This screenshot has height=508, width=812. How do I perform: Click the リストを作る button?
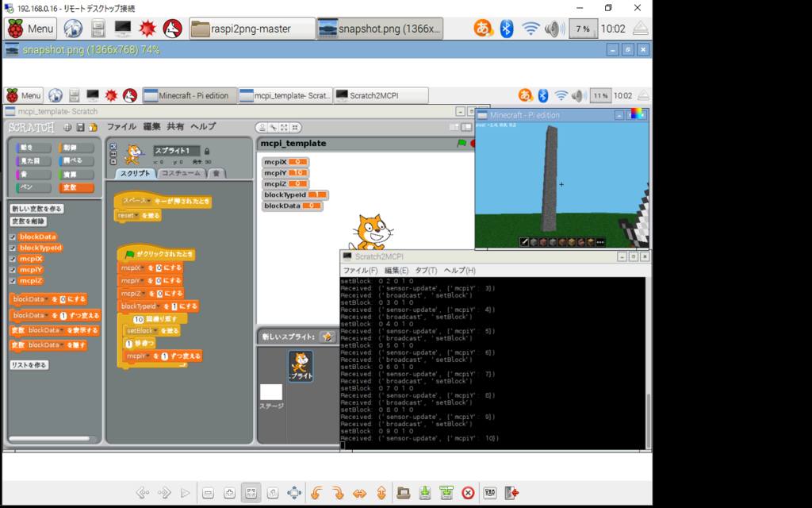(x=29, y=365)
